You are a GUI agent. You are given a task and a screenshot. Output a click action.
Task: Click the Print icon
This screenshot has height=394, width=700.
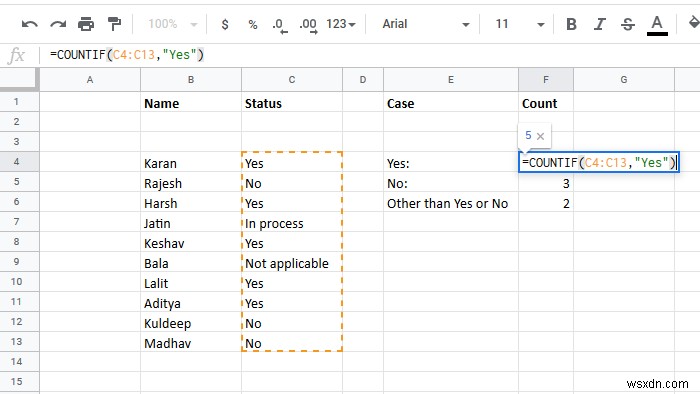[x=86, y=24]
